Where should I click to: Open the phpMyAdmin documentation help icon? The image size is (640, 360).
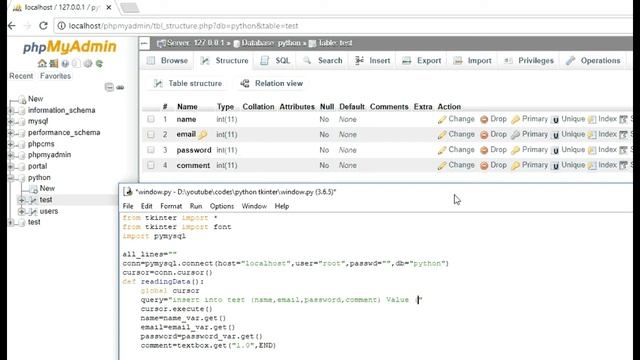coord(65,64)
